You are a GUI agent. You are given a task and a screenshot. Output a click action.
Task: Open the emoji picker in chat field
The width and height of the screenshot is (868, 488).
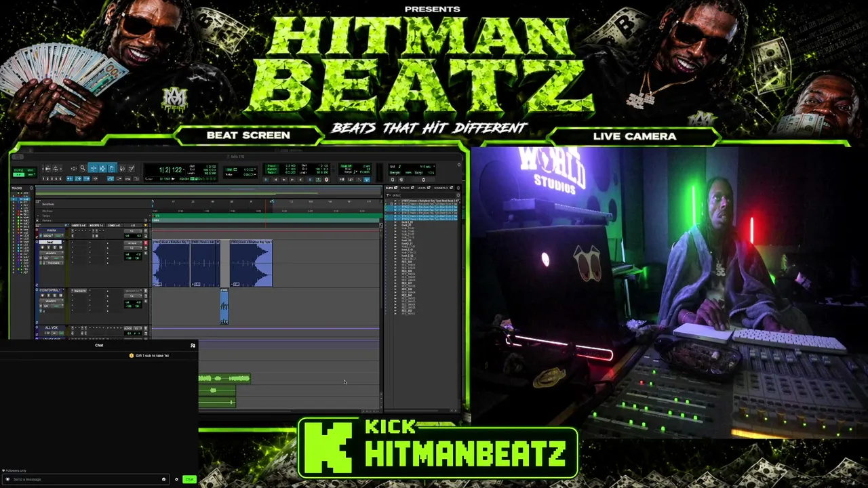(x=163, y=479)
